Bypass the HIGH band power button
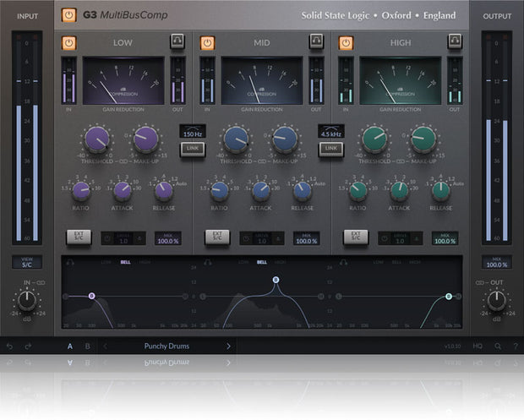Viewport: 524px width, 420px height. point(346,43)
